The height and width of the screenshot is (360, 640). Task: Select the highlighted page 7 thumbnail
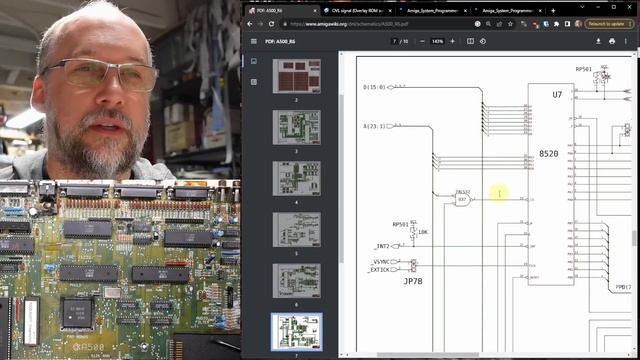(297, 332)
